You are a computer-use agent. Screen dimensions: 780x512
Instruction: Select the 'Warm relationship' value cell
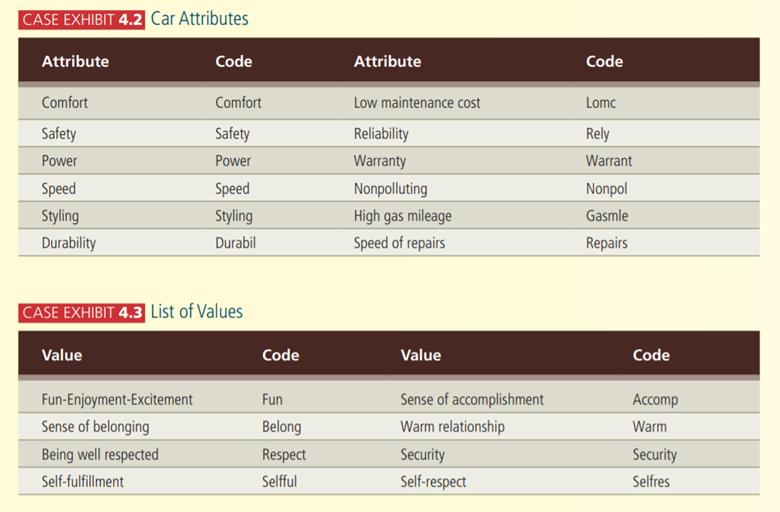452,427
